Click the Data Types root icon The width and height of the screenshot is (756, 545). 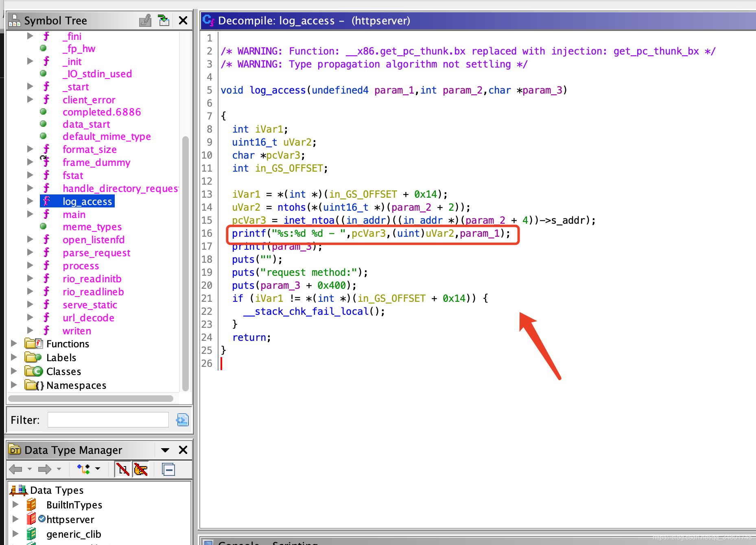coord(18,490)
